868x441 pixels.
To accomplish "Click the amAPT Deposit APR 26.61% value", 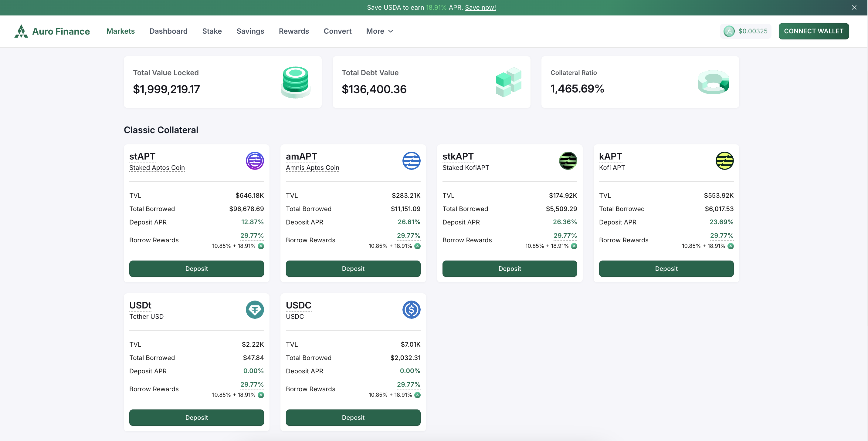I will [409, 222].
